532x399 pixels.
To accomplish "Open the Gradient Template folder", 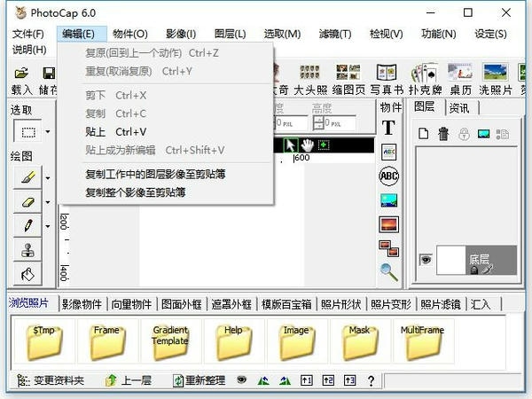I will click(170, 342).
